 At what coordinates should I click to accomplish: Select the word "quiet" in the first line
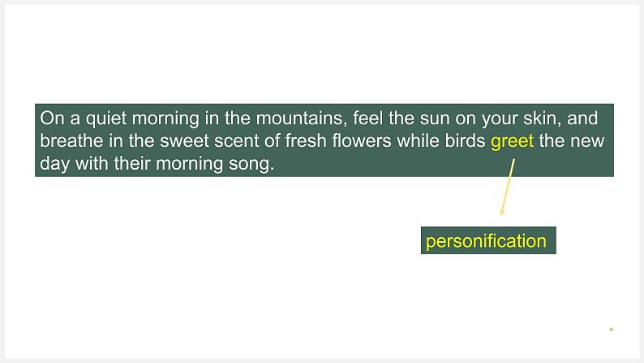click(106, 119)
